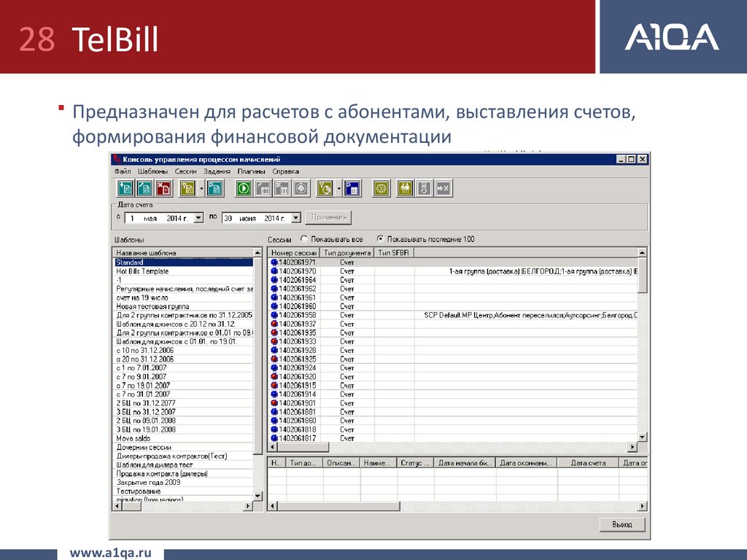The height and width of the screenshot is (560, 747).
Task: Select session number 1402061958
Action: pos(297,315)
